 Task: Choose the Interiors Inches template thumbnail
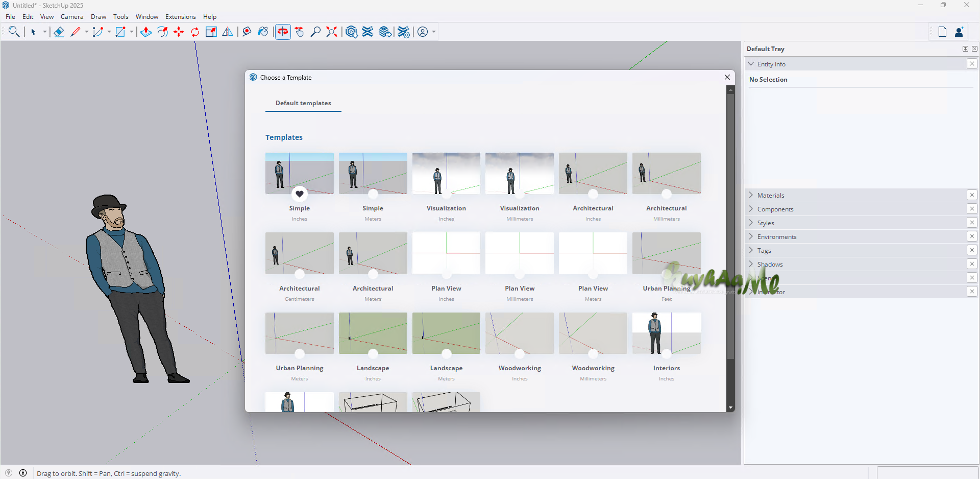pyautogui.click(x=667, y=333)
